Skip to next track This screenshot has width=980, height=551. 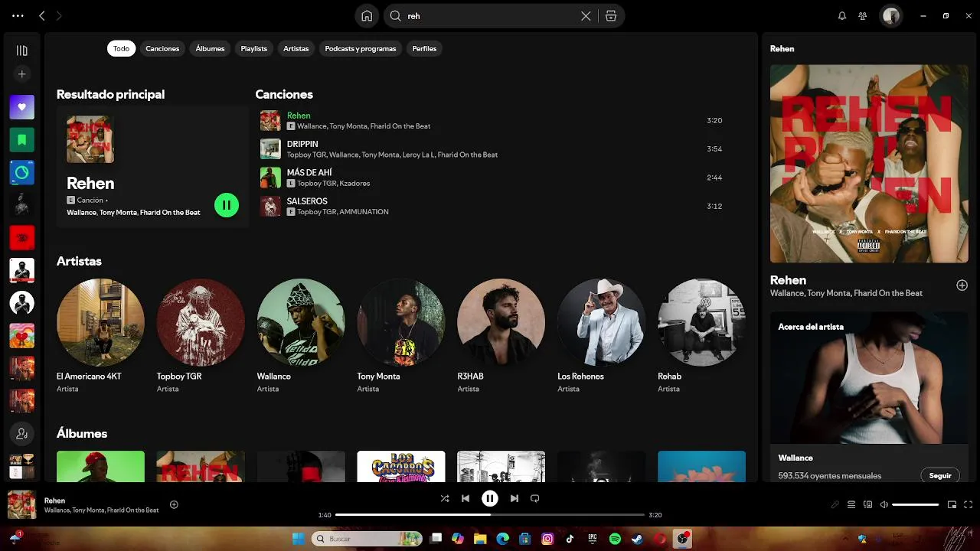click(514, 498)
